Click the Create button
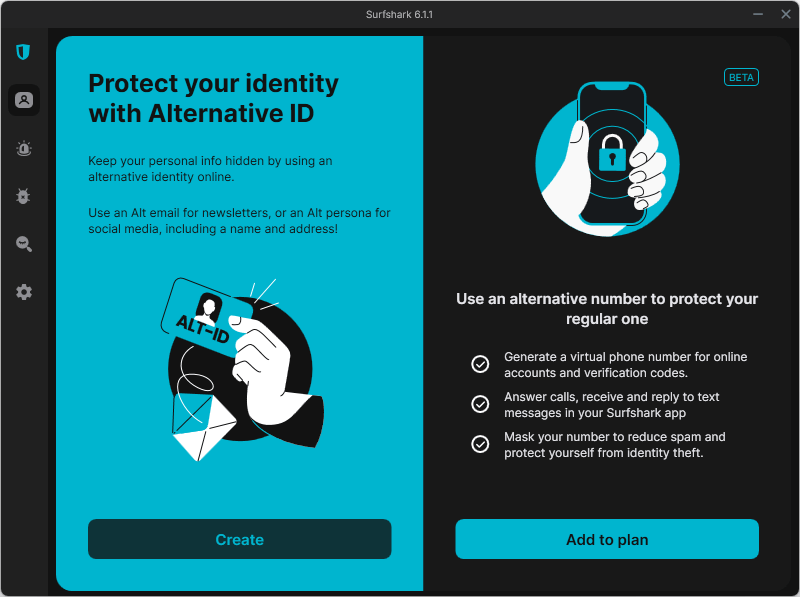Viewport: 800px width, 597px height. tap(239, 539)
